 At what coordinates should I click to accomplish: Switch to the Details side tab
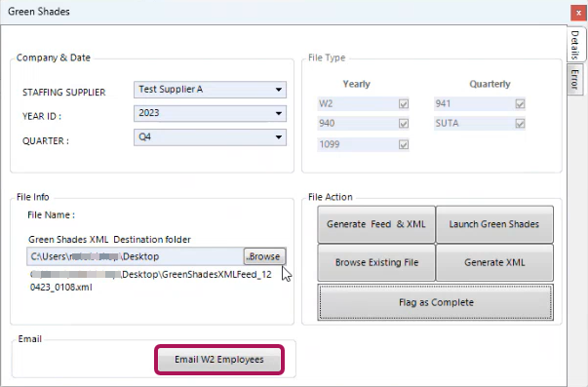tap(575, 45)
